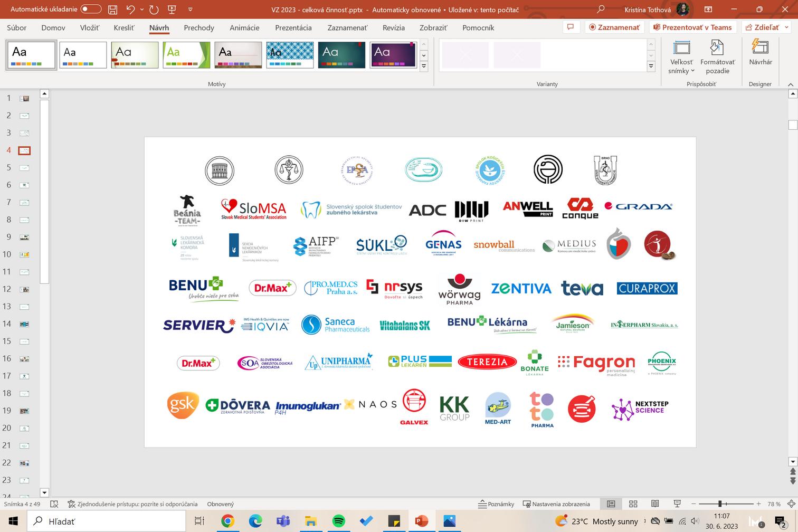
Task: Select the first white Office theme
Action: tap(31, 55)
